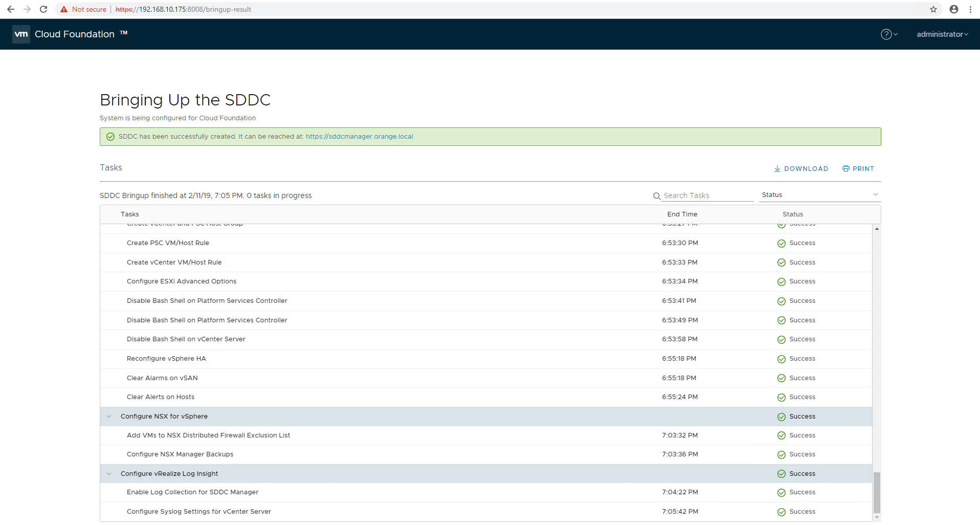Viewport: 980px width, 525px height.
Task: Collapse Configure vRealize Log Insight group
Action: coord(109,474)
